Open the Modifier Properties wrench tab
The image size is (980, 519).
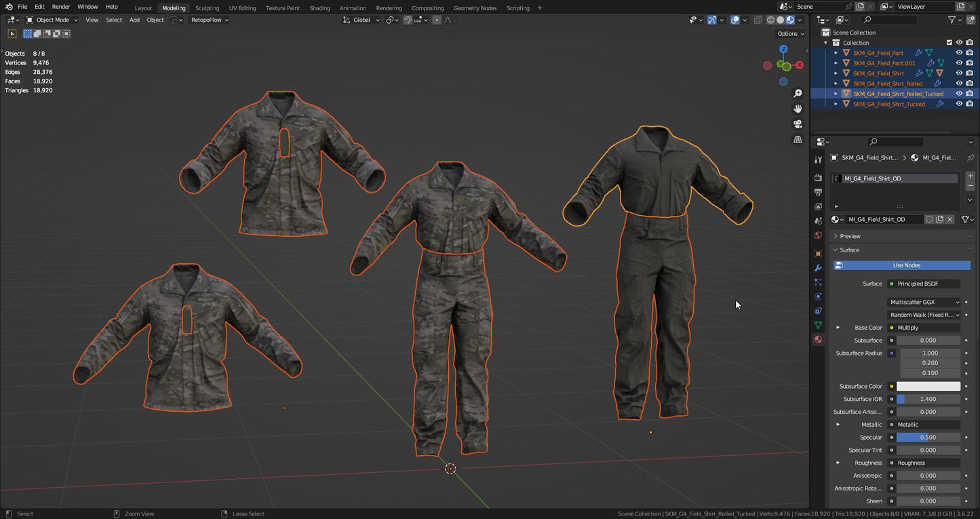(818, 267)
